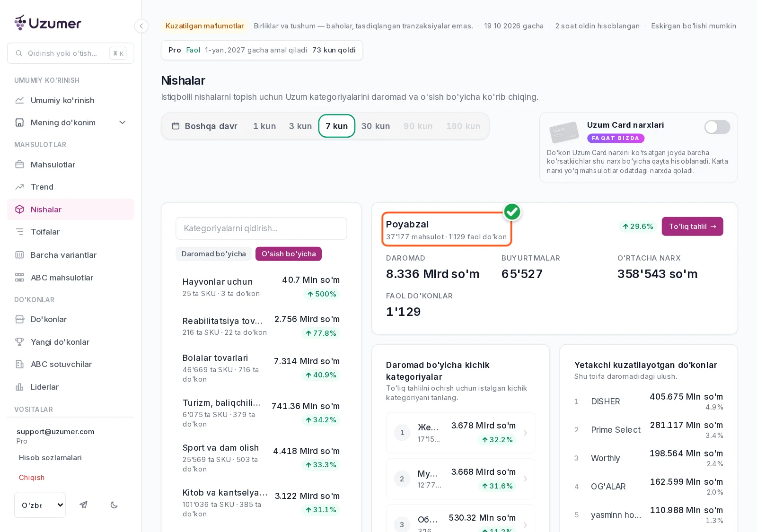Click the Nishalar cube icon

(x=19, y=209)
